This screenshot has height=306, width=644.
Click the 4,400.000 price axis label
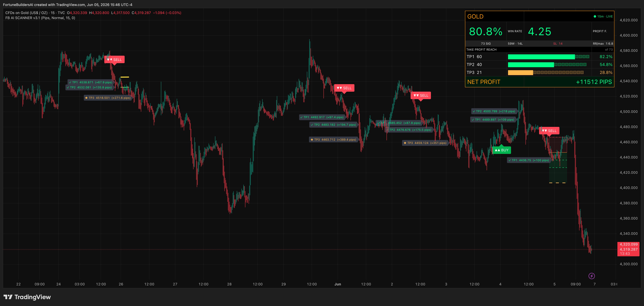pos(628,188)
